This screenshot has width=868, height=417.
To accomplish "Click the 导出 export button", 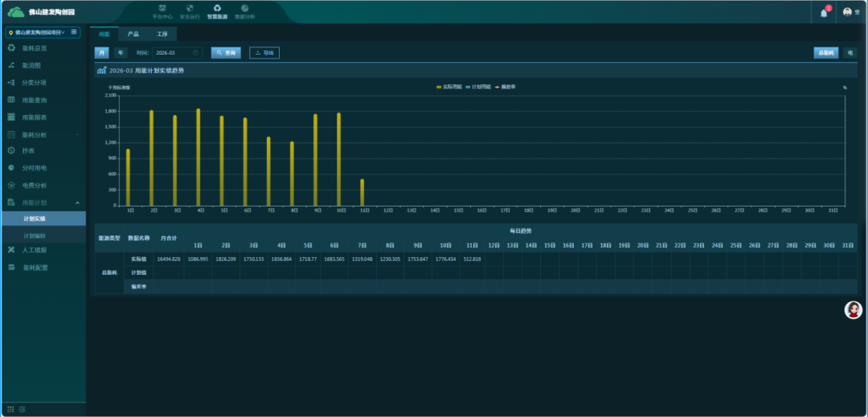I will (x=264, y=52).
